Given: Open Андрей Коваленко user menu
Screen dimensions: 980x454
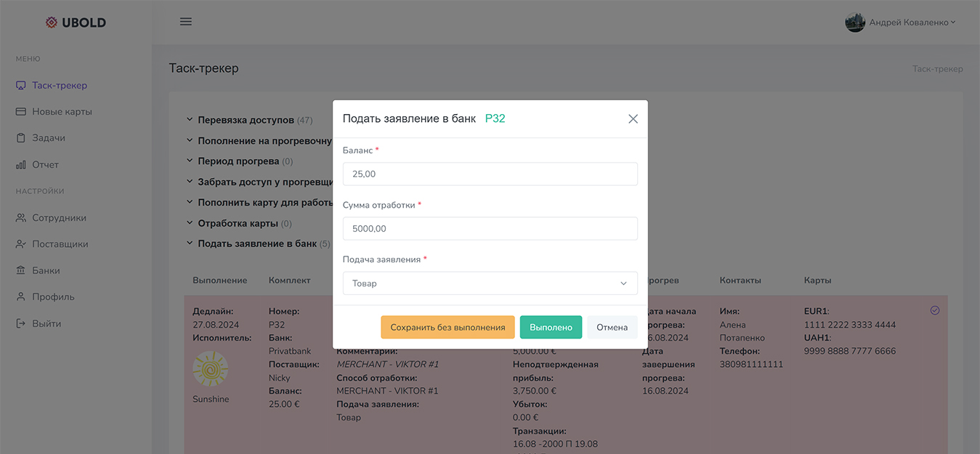Looking at the screenshot, I should click(901, 23).
